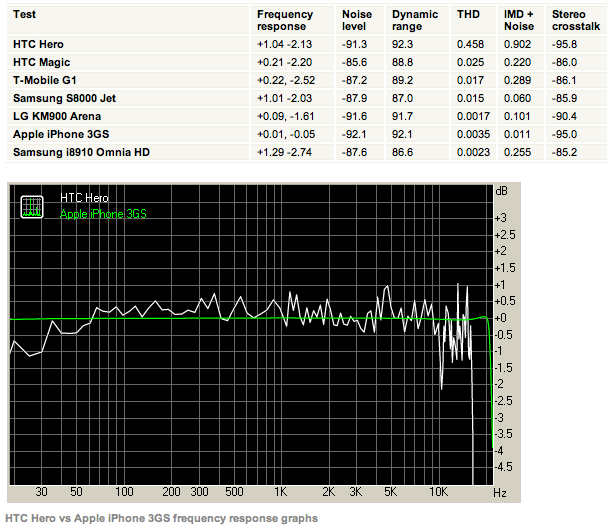Click the chart caption below the graph

[162, 518]
